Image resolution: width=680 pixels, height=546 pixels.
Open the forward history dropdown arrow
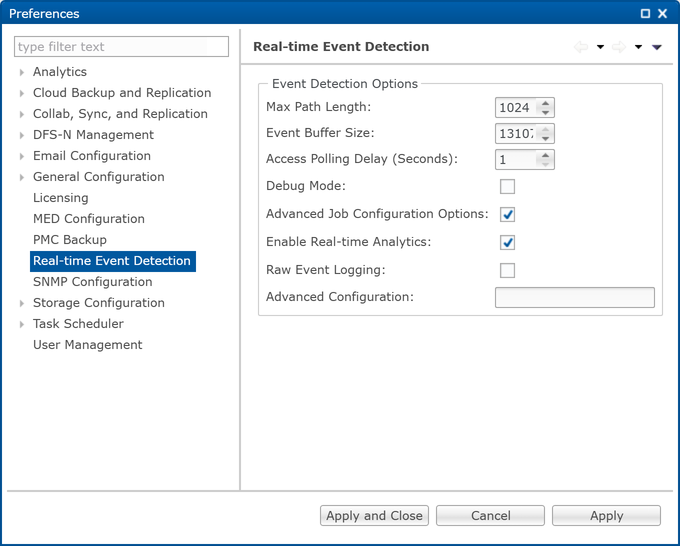(638, 47)
